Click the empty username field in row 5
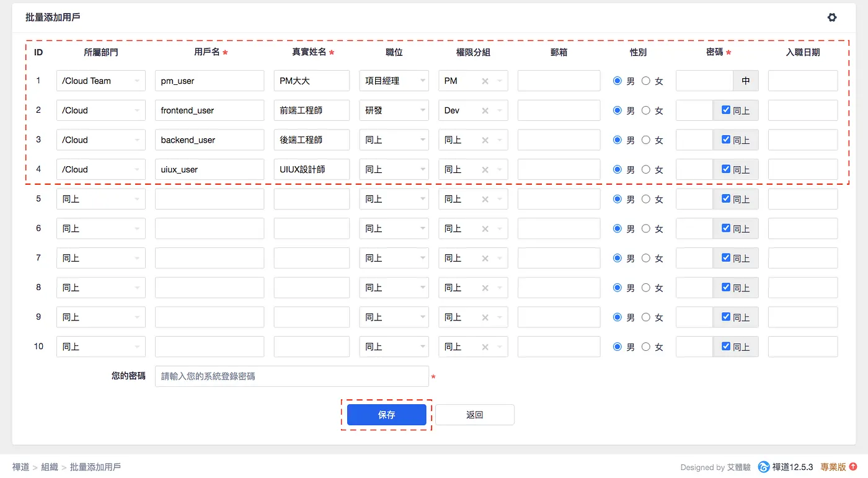868x478 pixels. pos(210,199)
